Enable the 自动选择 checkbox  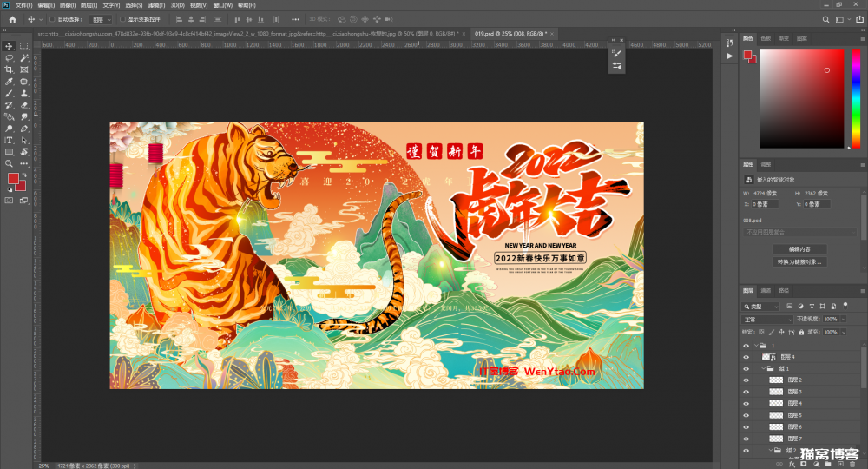[x=52, y=19]
